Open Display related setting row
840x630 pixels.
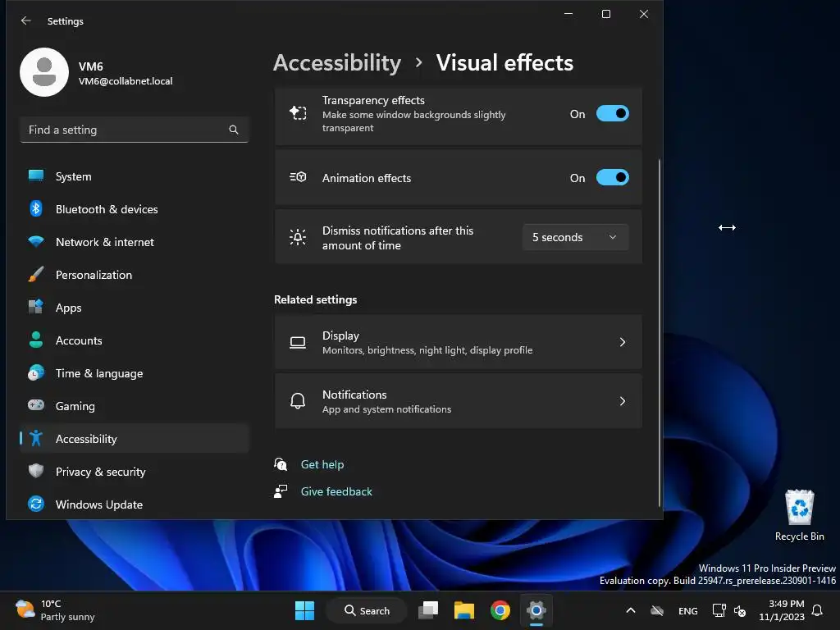pos(458,342)
